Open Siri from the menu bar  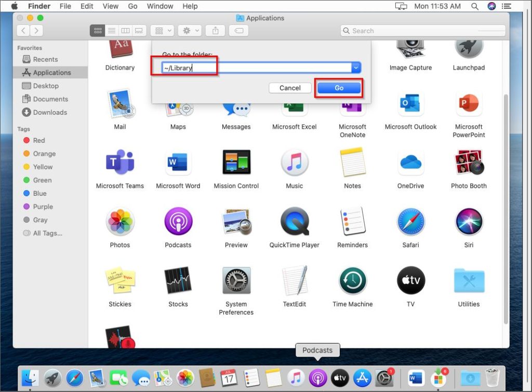pyautogui.click(x=491, y=6)
